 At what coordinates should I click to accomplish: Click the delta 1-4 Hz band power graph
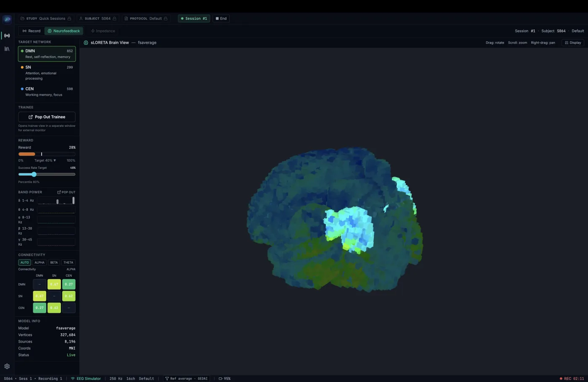click(56, 201)
